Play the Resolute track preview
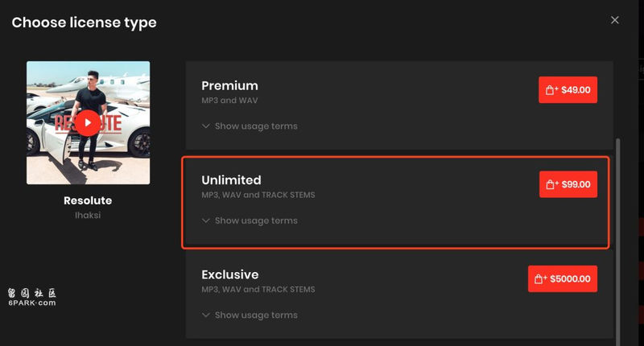This screenshot has height=346, width=644. pos(88,123)
